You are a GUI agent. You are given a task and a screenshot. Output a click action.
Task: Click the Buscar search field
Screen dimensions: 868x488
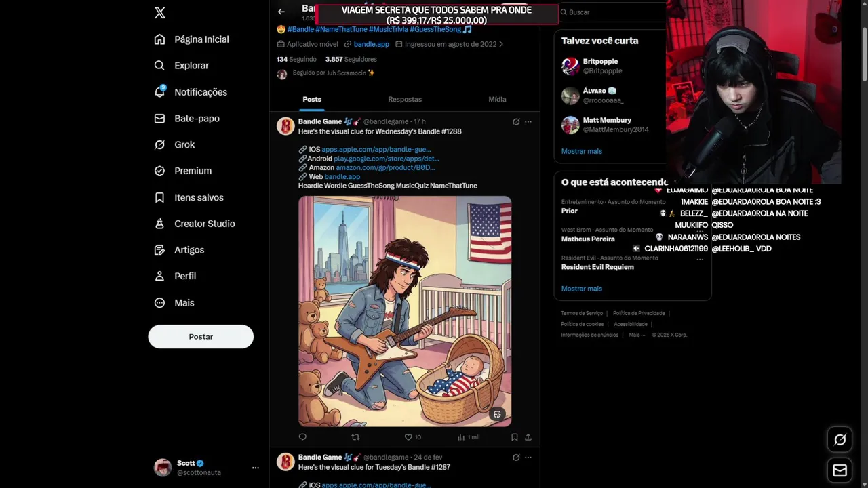614,12
